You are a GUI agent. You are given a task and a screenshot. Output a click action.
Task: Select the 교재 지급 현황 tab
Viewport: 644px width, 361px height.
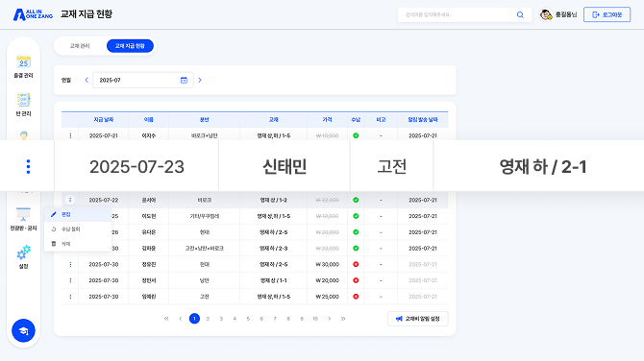130,46
